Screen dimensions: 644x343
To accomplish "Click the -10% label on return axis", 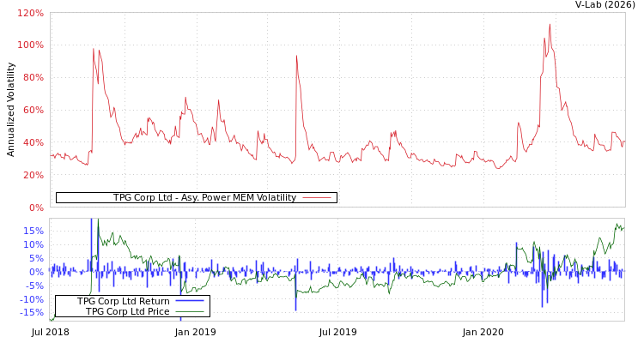I will 32,299.
